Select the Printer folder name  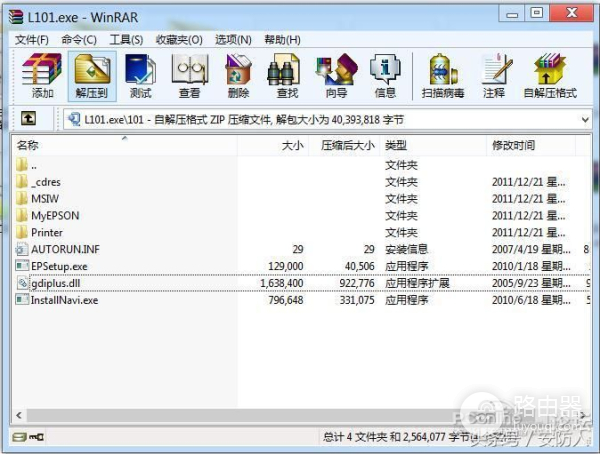coord(47,232)
